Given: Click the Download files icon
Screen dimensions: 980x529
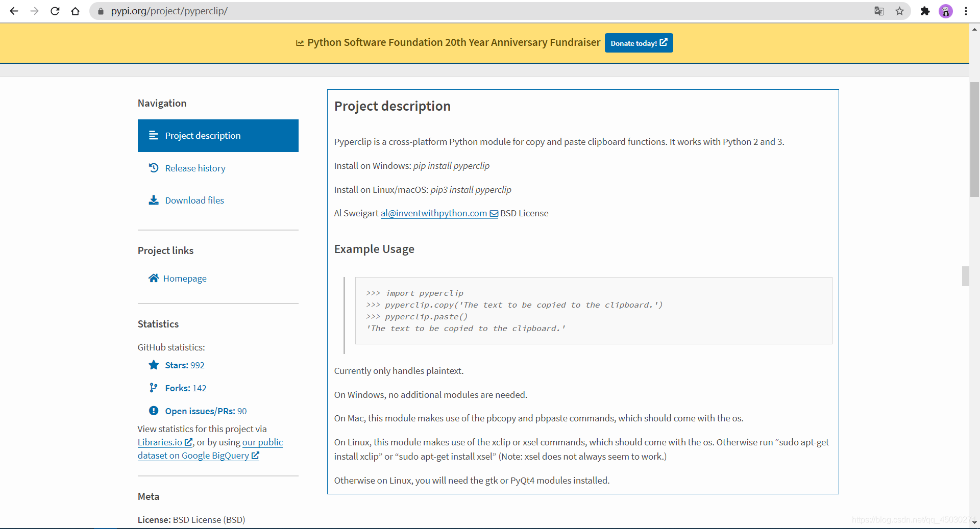Looking at the screenshot, I should click(153, 200).
